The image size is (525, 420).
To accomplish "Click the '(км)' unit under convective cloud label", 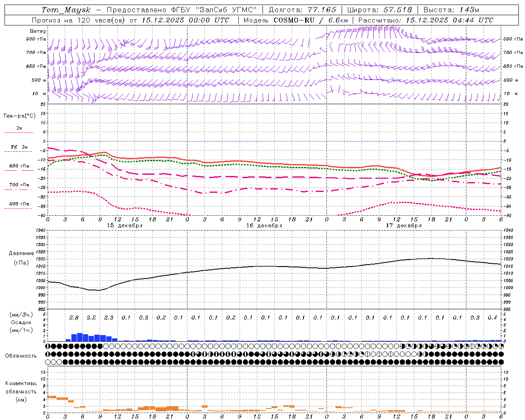I will 21,399.
